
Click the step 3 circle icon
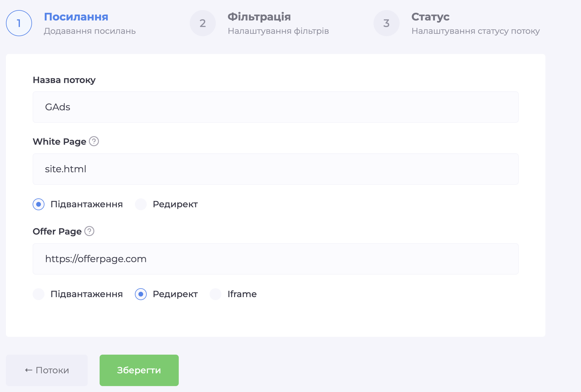(x=387, y=23)
